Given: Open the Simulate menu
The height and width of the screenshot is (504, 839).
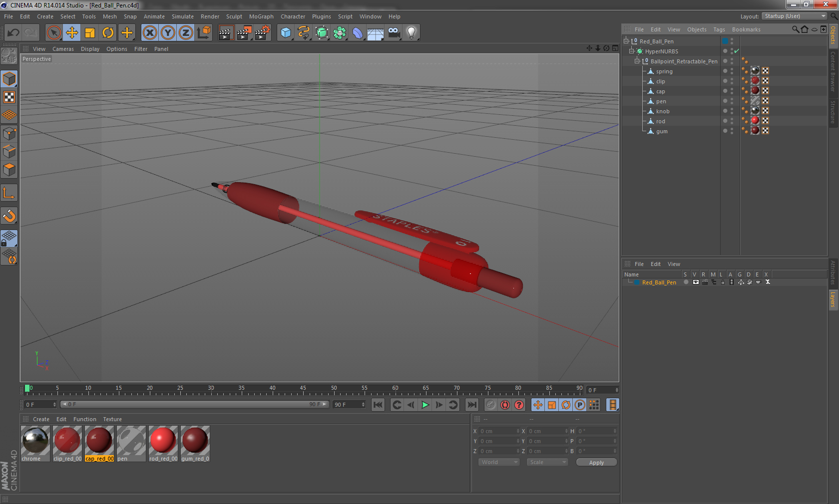Looking at the screenshot, I should [x=183, y=16].
